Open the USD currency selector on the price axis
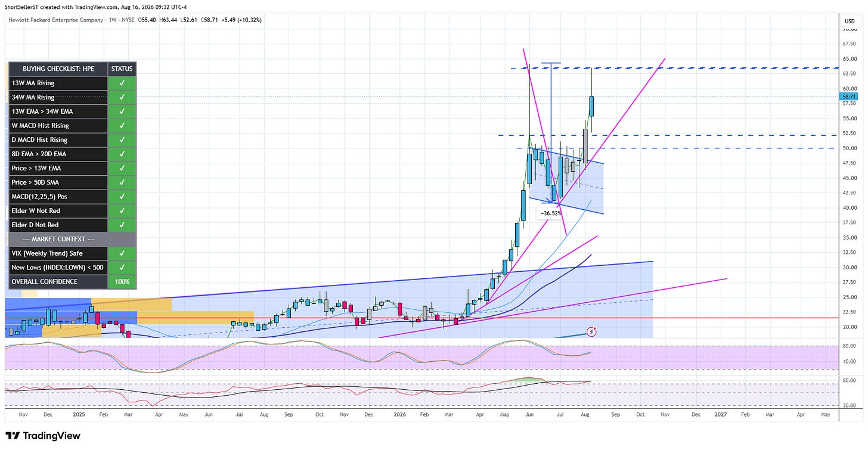Viewport: 868px width, 450px height. pos(850,21)
